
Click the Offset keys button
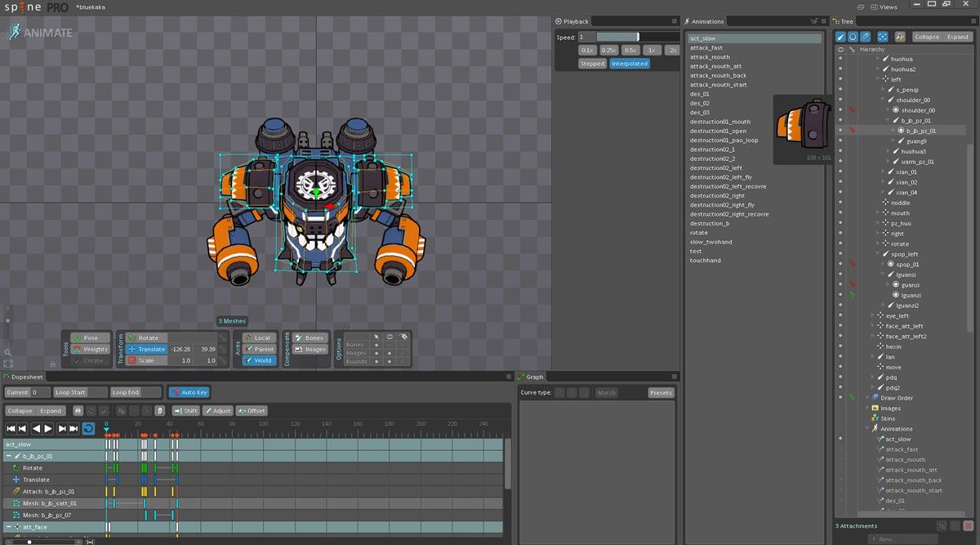(252, 410)
